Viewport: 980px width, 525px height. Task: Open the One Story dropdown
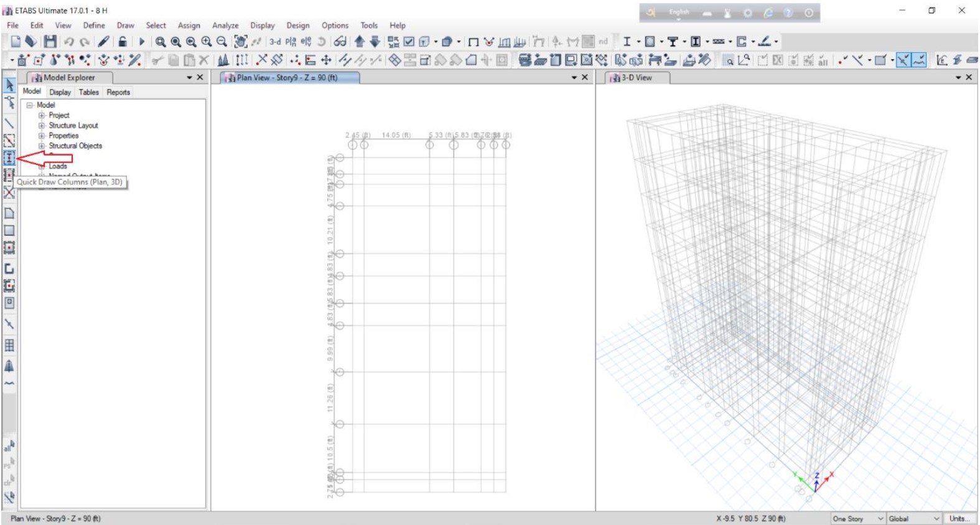click(858, 518)
